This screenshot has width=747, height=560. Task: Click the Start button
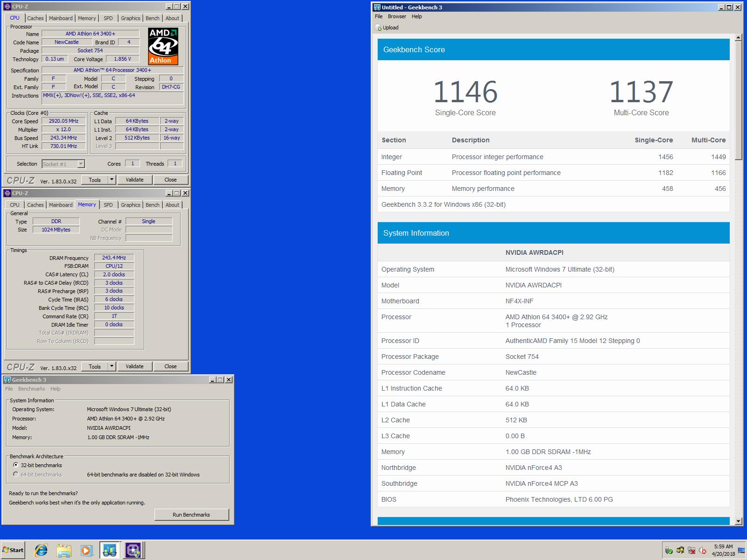pos(13,550)
